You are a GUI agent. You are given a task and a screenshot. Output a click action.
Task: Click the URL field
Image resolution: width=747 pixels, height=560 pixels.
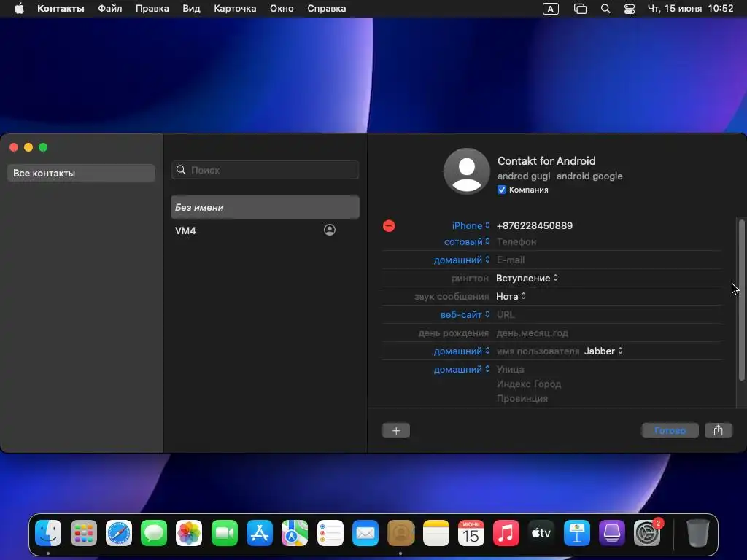pyautogui.click(x=506, y=314)
